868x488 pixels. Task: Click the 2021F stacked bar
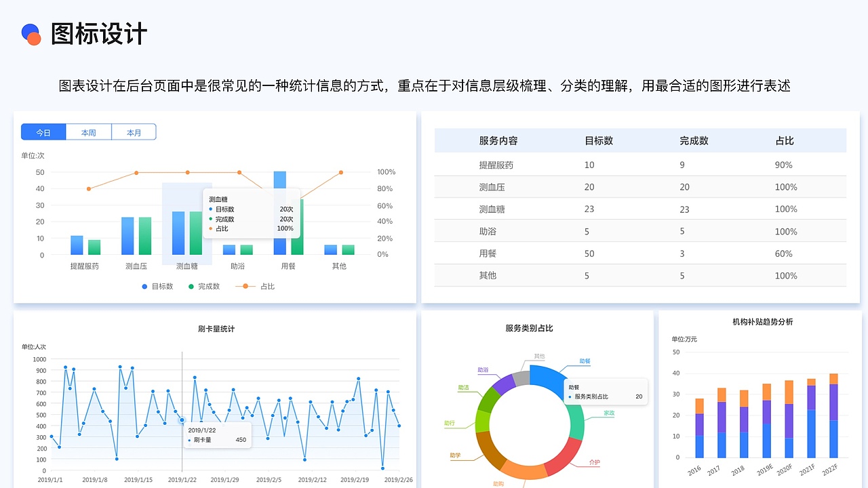811,418
